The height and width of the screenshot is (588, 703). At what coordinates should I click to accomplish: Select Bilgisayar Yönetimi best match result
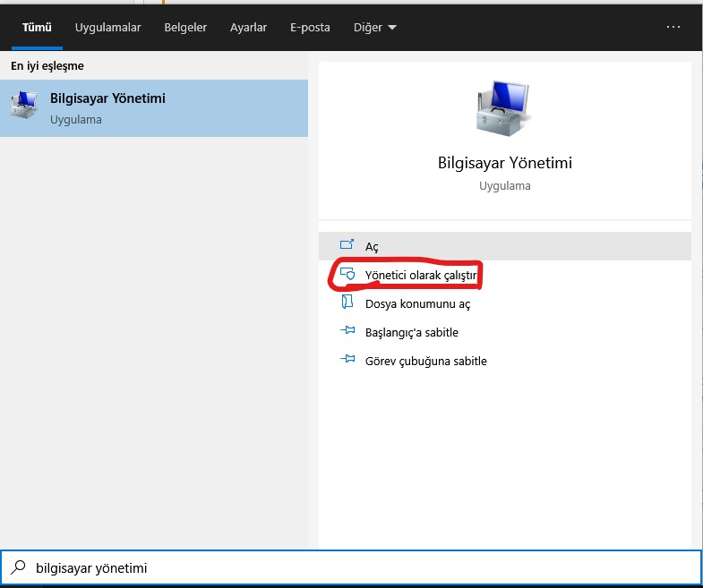tap(154, 108)
